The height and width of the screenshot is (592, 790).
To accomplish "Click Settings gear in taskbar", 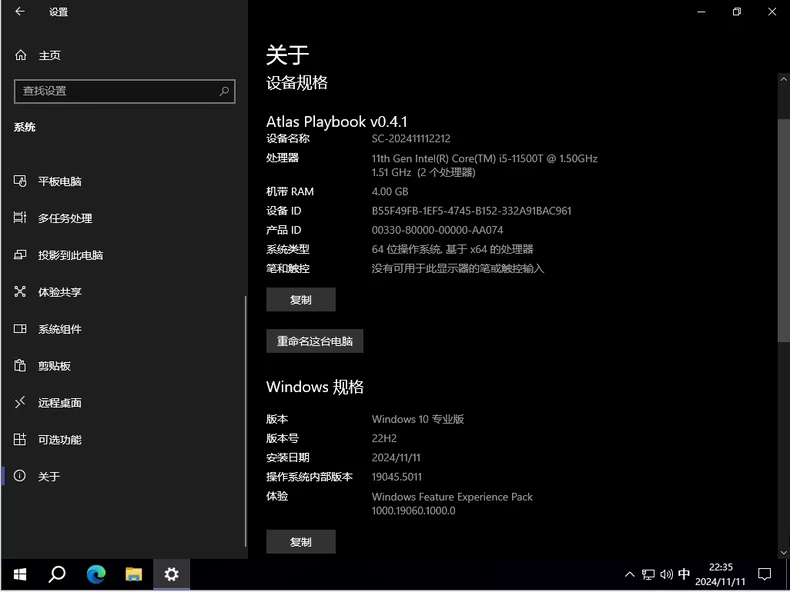I will 171,574.
